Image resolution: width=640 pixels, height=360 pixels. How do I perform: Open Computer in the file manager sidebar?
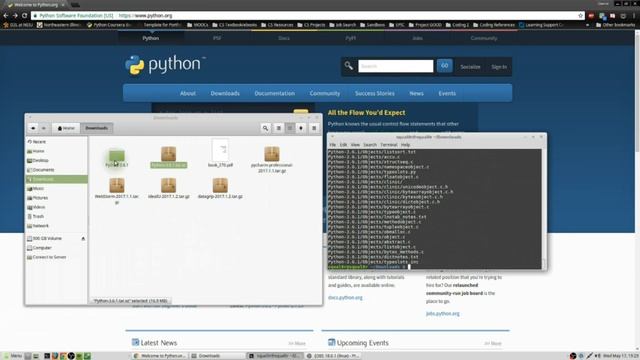click(56, 248)
